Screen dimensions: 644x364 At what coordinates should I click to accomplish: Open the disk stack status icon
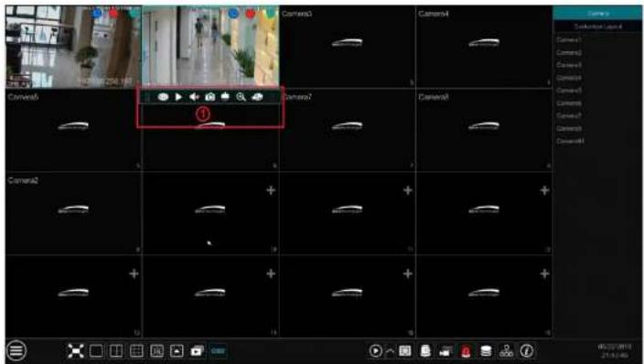pyautogui.click(x=486, y=351)
